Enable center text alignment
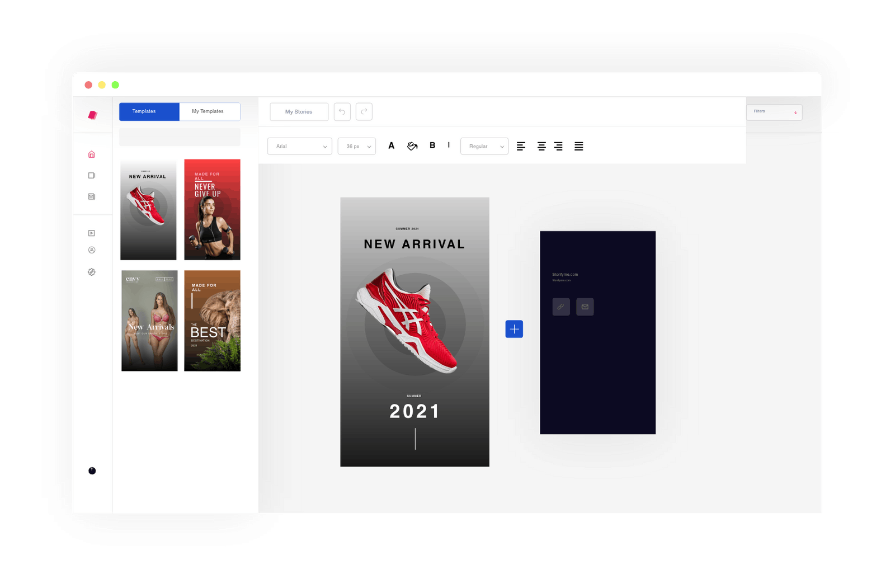Screen dimensions: 895x588 541,146
